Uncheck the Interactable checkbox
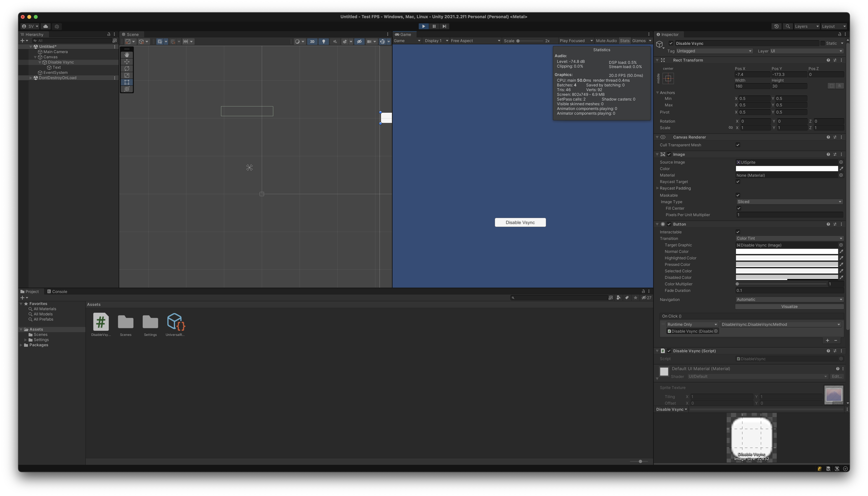 pyautogui.click(x=738, y=232)
